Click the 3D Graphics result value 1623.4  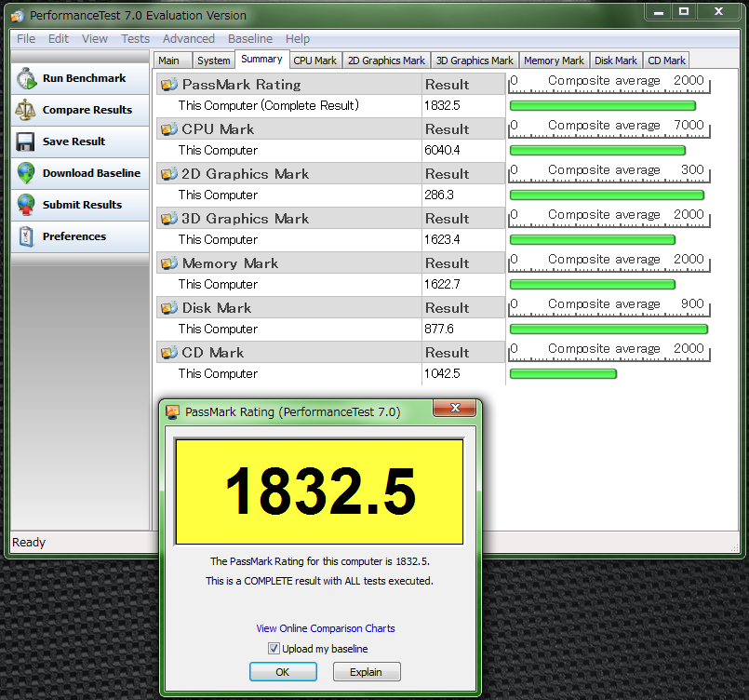point(442,240)
